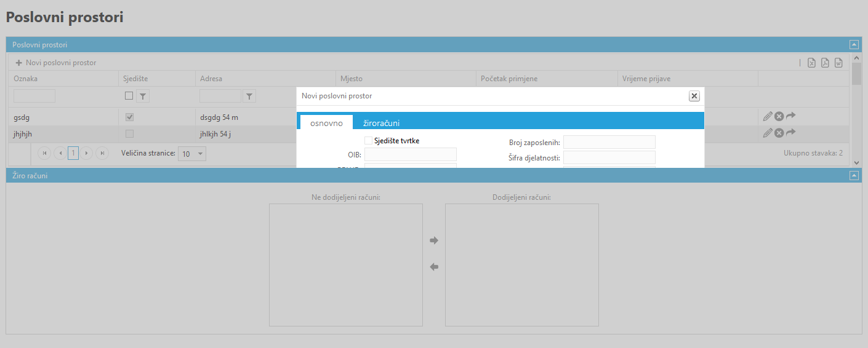868x348 pixels.
Task: Edit the gsdg row with pencil icon
Action: click(768, 116)
